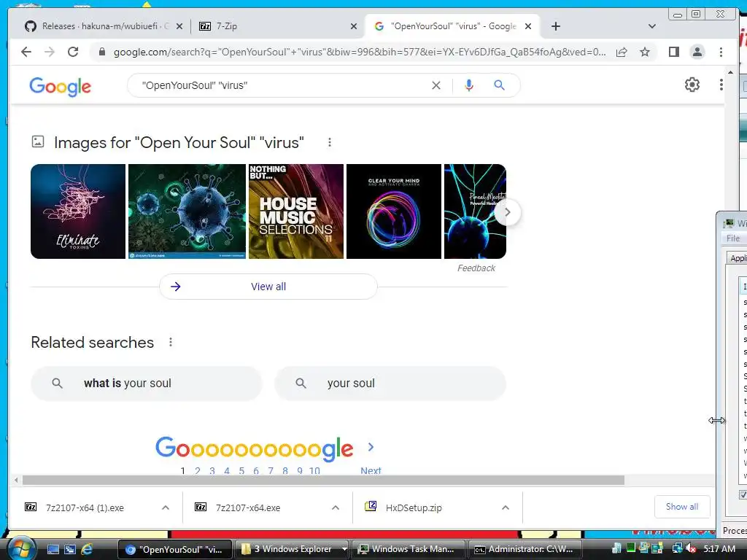Go back with the browser back arrow

[x=26, y=52]
